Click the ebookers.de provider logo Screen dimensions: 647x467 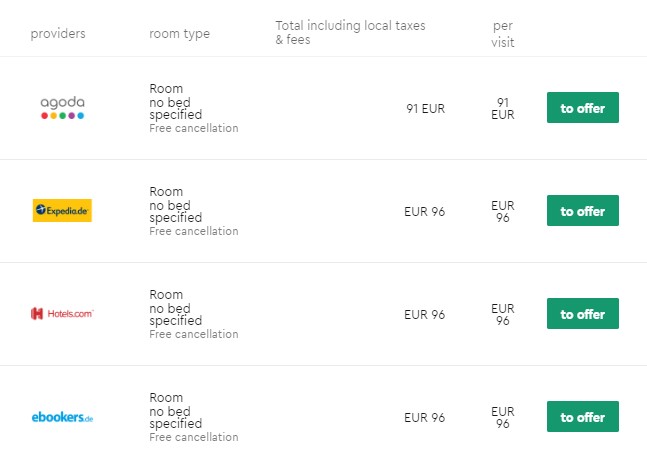click(x=62, y=417)
